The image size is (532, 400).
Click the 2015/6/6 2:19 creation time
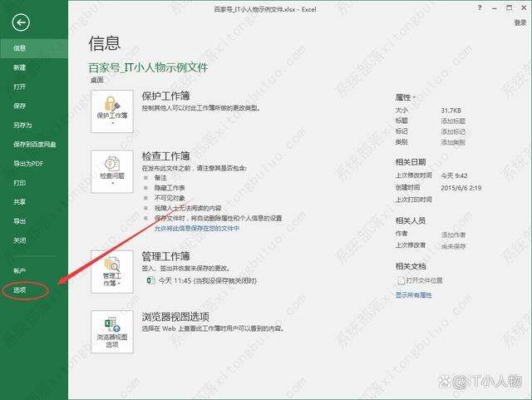tap(461, 188)
